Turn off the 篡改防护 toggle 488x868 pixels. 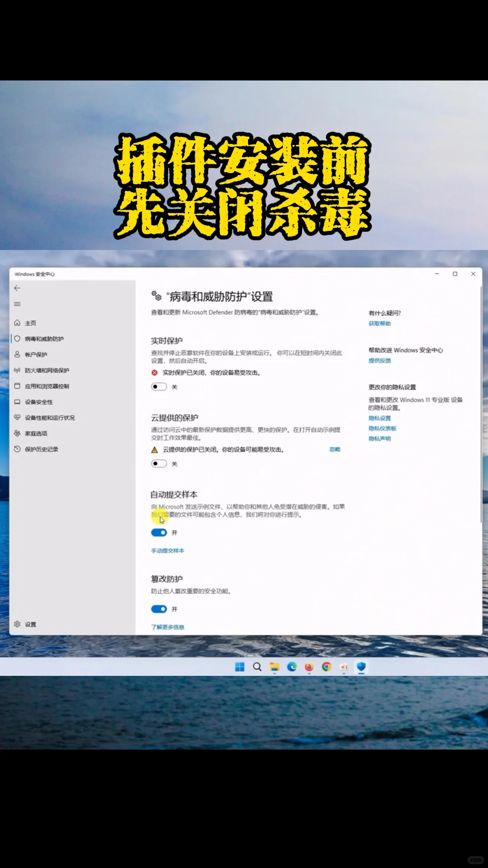pyautogui.click(x=159, y=609)
